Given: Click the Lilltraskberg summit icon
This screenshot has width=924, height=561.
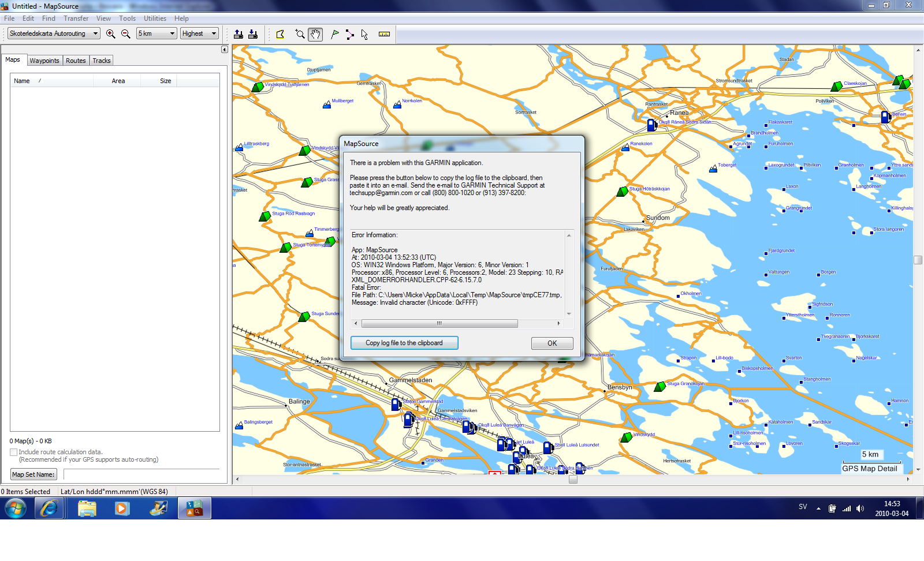Looking at the screenshot, I should tap(239, 147).
